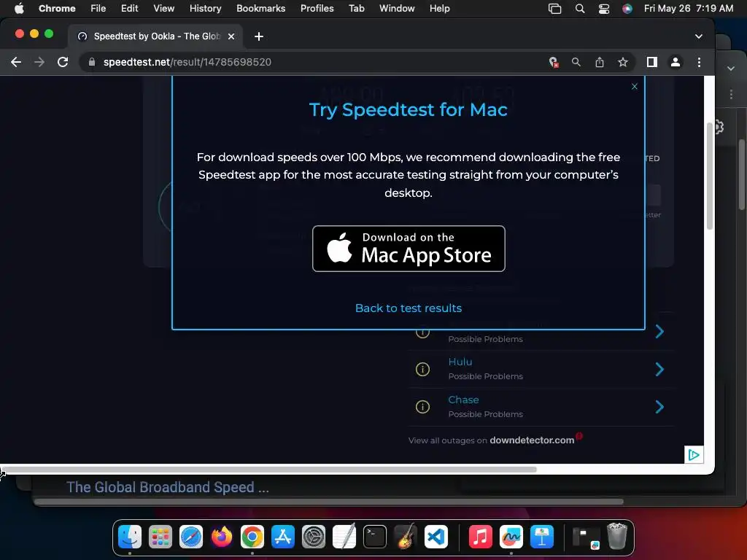Viewport: 747px width, 560px height.
Task: Click the page's horizontal scrollbar
Action: coord(269,470)
